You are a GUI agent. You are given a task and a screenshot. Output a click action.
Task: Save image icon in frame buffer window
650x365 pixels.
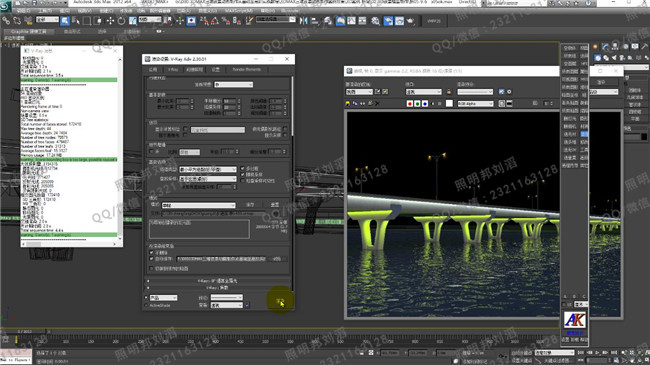click(348, 103)
